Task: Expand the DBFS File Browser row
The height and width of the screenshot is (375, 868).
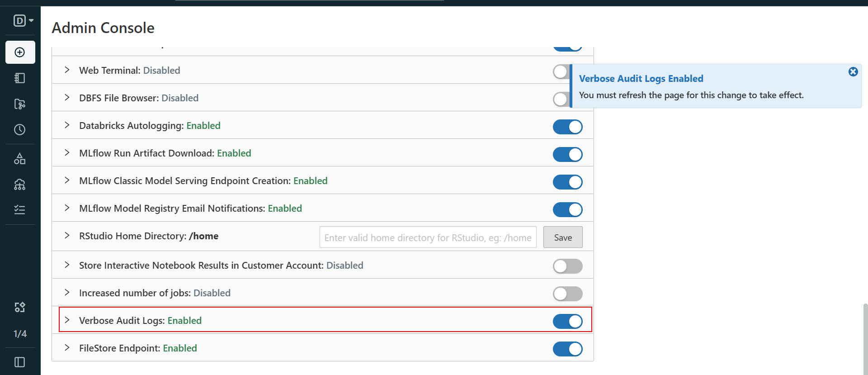Action: pos(67,98)
